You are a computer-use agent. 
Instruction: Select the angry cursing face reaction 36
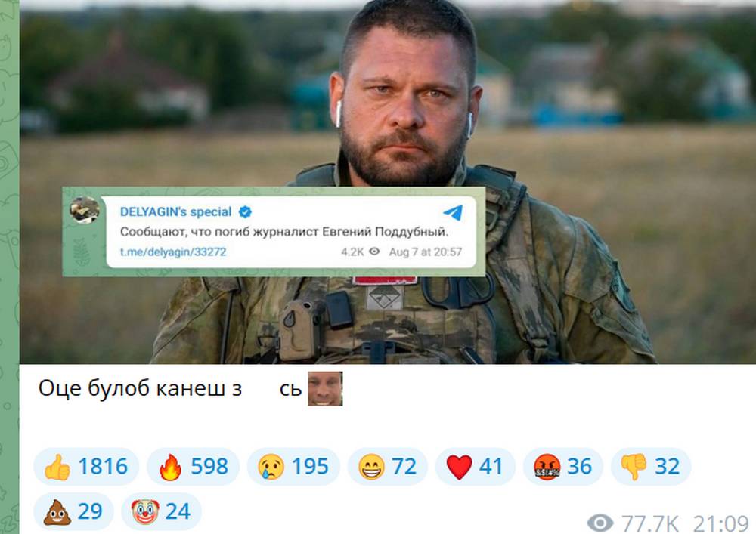562,466
